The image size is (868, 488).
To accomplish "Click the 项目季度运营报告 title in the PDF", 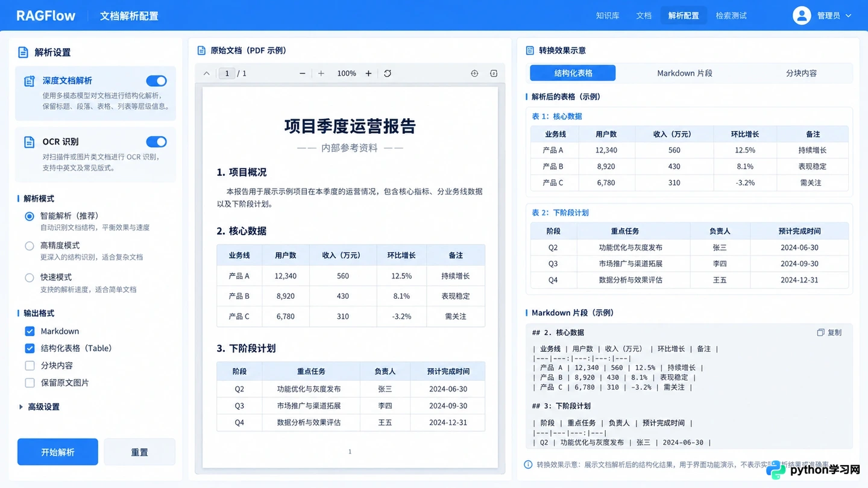I will [350, 126].
